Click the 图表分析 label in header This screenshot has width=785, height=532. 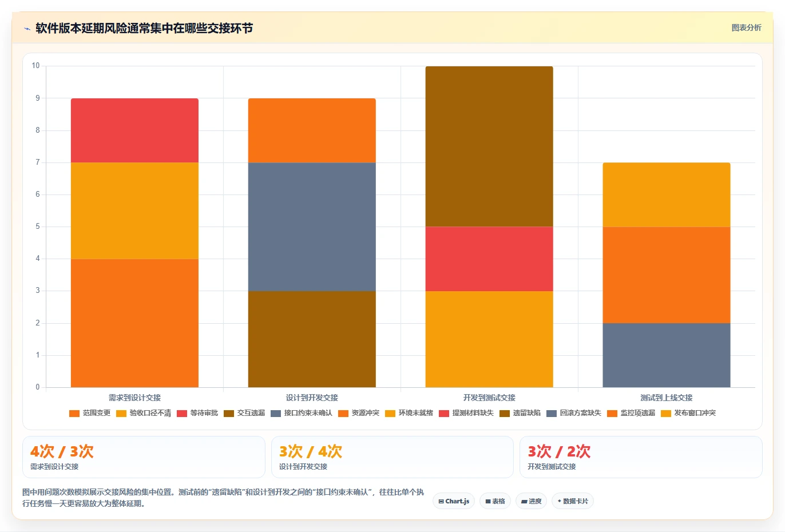click(x=746, y=27)
